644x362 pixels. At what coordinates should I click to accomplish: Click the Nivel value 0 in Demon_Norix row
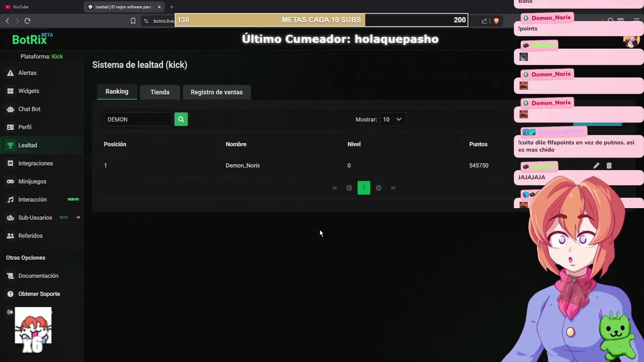[349, 165]
